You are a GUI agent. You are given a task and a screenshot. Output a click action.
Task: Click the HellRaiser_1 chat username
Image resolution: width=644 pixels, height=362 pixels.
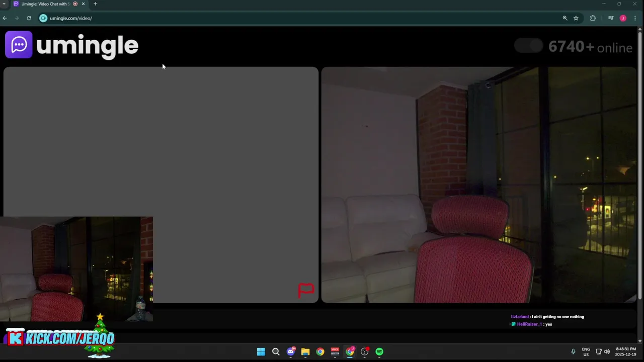click(529, 324)
